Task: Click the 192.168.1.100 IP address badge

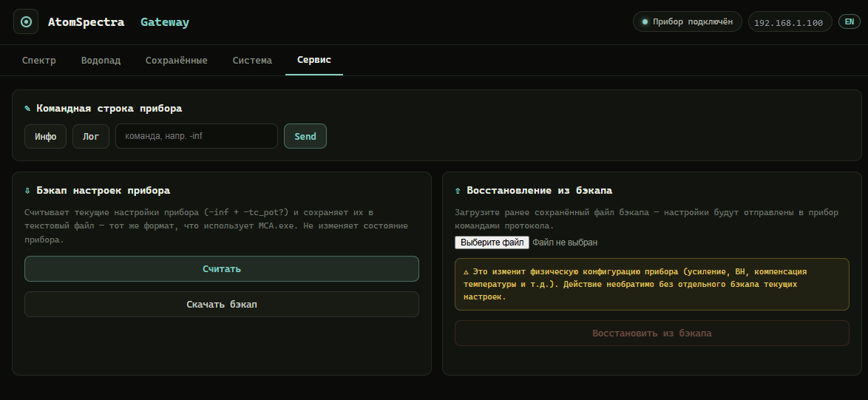Action: pyautogui.click(x=790, y=22)
